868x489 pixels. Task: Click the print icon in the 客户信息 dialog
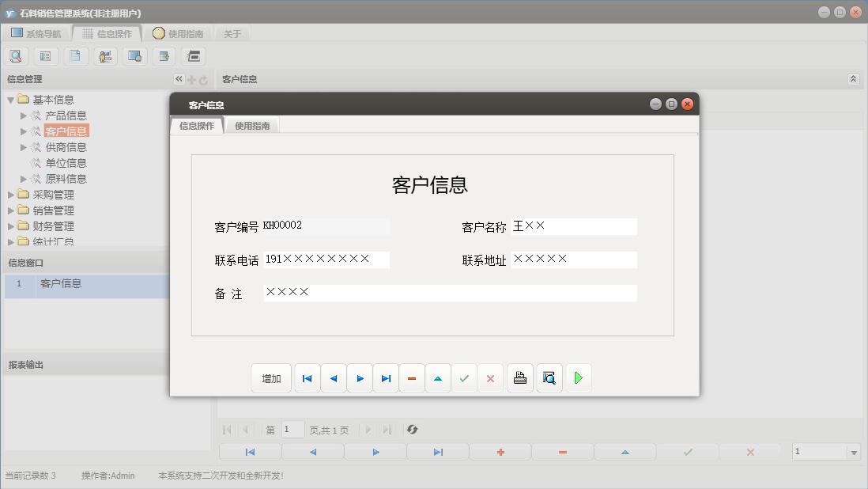[x=520, y=377]
